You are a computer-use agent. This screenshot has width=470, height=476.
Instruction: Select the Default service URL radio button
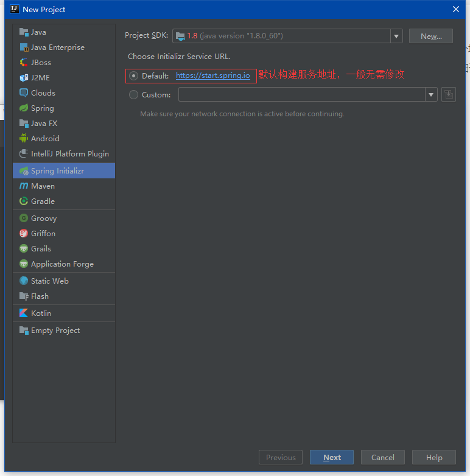pyautogui.click(x=133, y=75)
